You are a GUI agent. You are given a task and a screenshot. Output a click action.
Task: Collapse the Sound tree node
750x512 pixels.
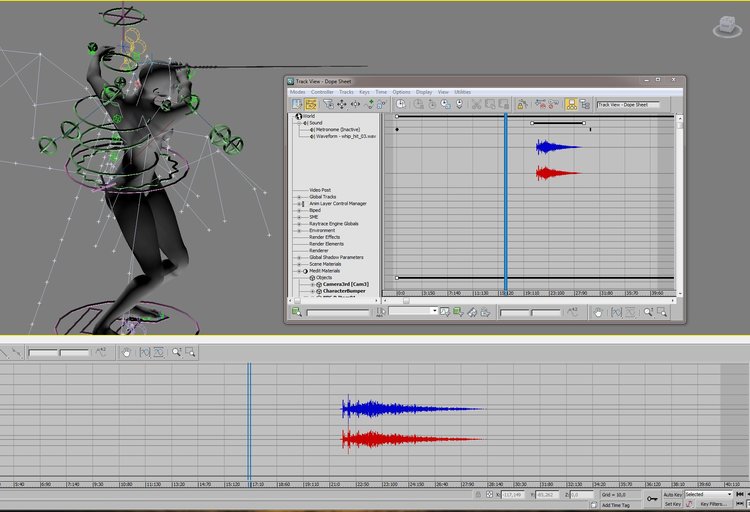coord(299,123)
